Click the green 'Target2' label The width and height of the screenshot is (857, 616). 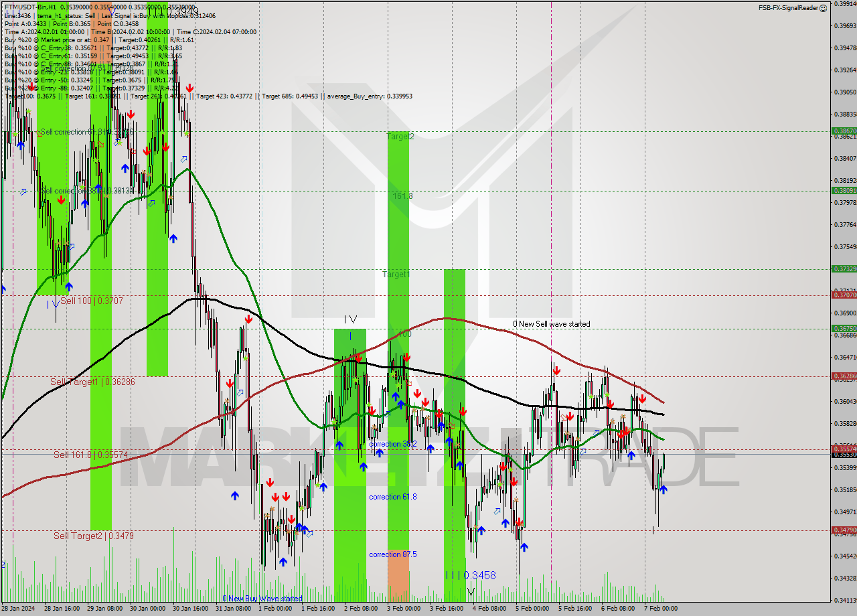pos(400,136)
